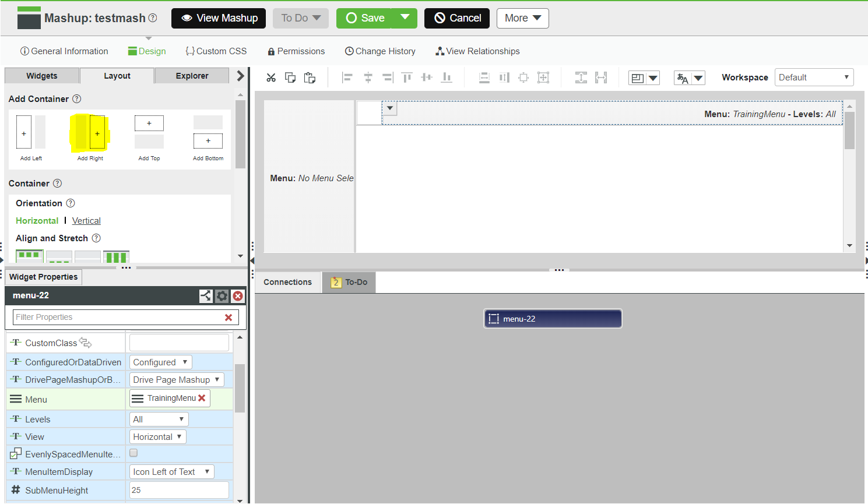
Task: Click the Copy icon in the toolbar
Action: (290, 77)
